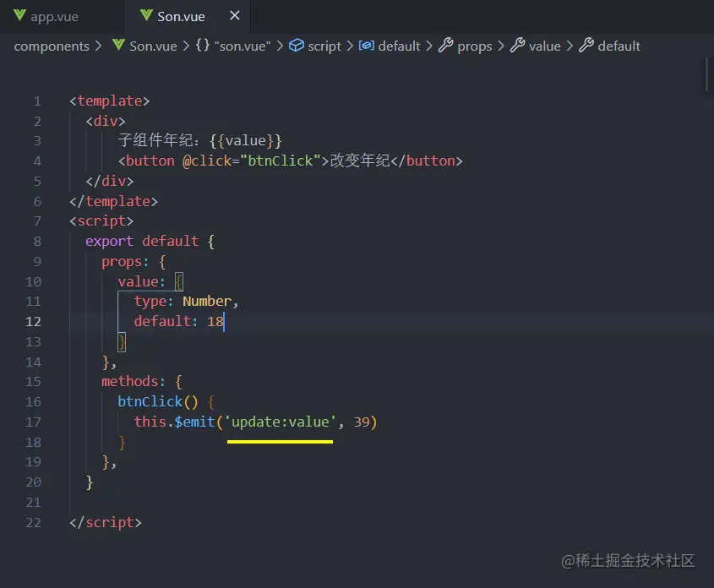This screenshot has width=714, height=588.
Task: Open the first default breadcrumb after script
Action: click(x=399, y=46)
